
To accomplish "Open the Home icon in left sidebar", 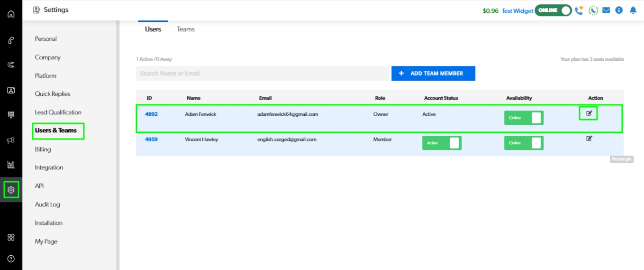I will (x=11, y=14).
